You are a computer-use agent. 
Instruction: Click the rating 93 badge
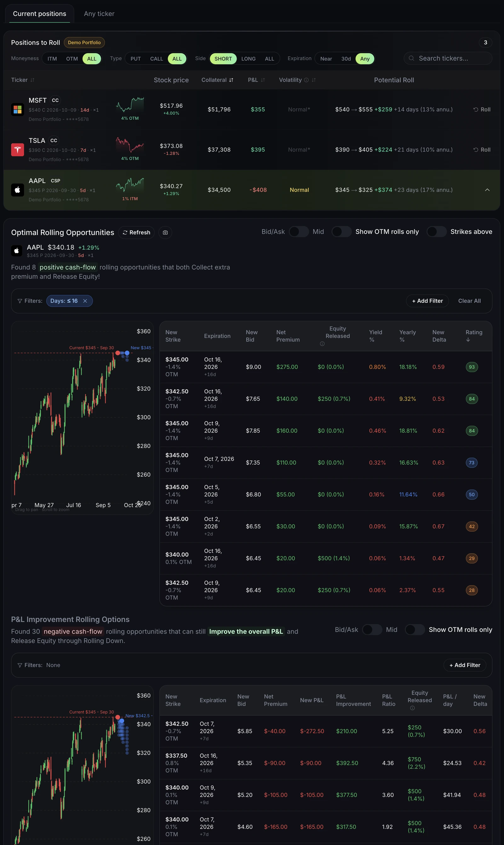pyautogui.click(x=472, y=367)
